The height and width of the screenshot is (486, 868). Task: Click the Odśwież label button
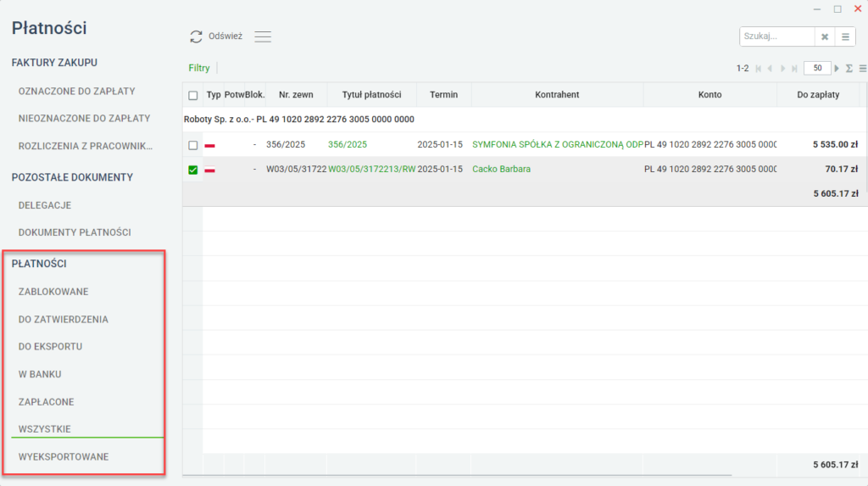tap(225, 36)
